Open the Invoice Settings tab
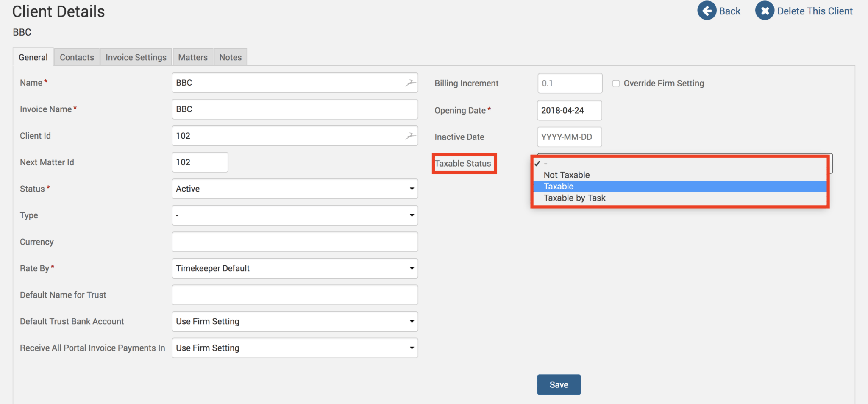 (136, 57)
